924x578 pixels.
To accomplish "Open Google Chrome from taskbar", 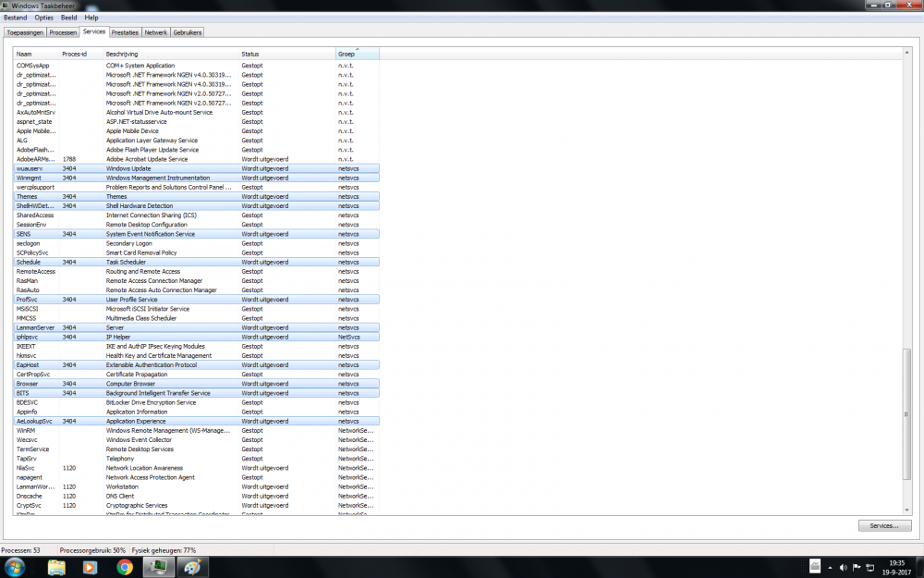I will pyautogui.click(x=125, y=568).
